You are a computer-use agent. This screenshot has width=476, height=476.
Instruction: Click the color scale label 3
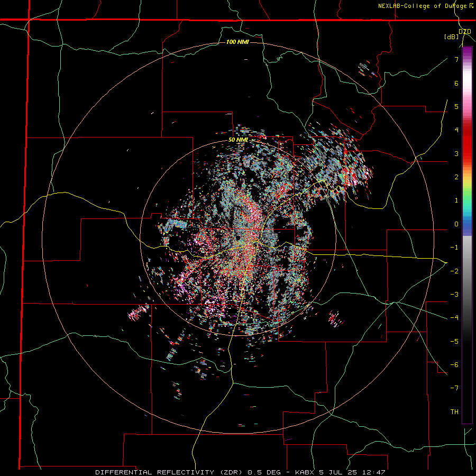click(456, 153)
